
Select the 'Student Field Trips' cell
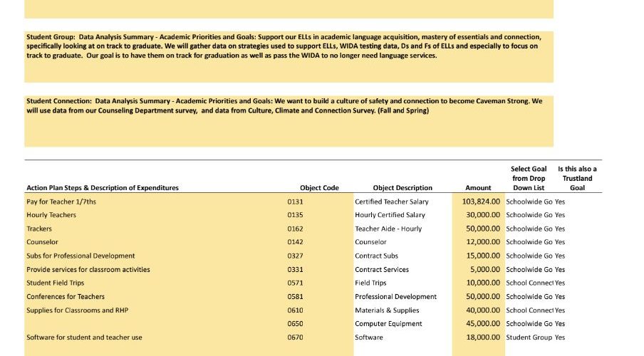point(55,283)
